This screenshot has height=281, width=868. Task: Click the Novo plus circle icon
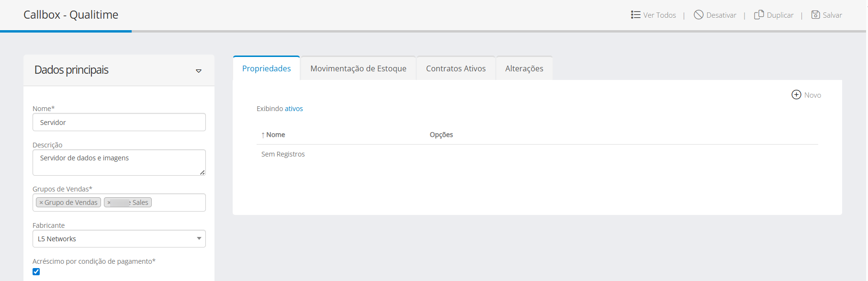(796, 95)
